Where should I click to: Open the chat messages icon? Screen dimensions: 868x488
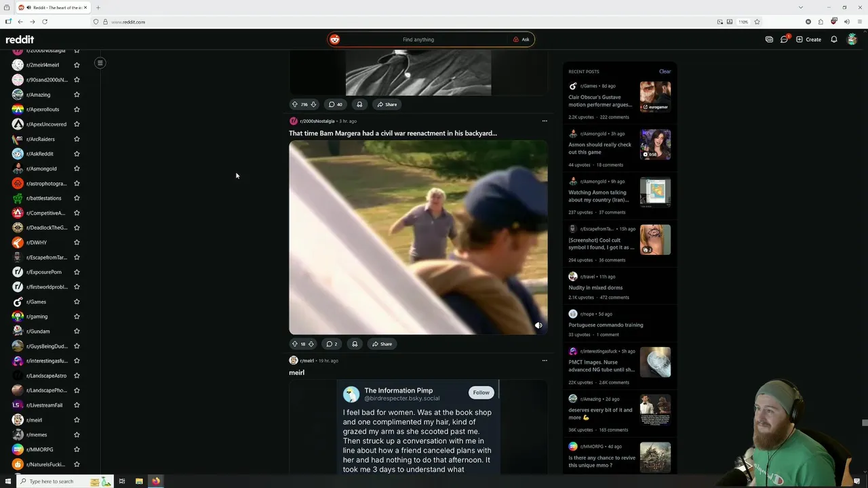[785, 39]
